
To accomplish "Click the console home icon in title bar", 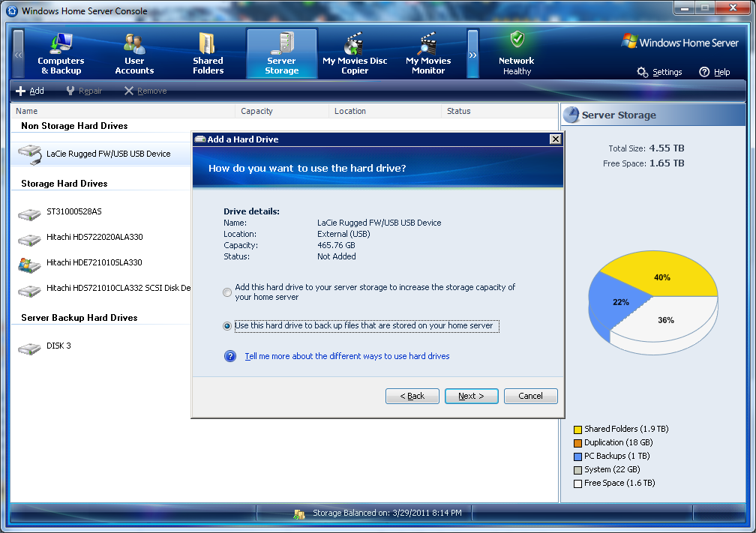I will click(12, 10).
